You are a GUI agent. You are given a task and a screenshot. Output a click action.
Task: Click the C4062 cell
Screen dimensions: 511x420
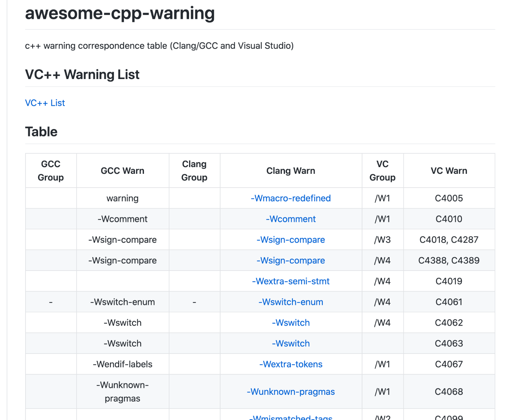point(449,323)
